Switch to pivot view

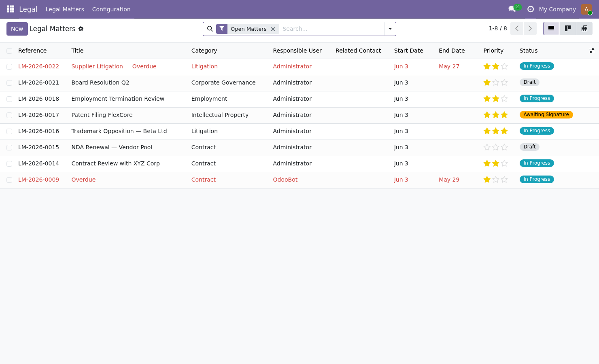pyautogui.click(x=584, y=28)
